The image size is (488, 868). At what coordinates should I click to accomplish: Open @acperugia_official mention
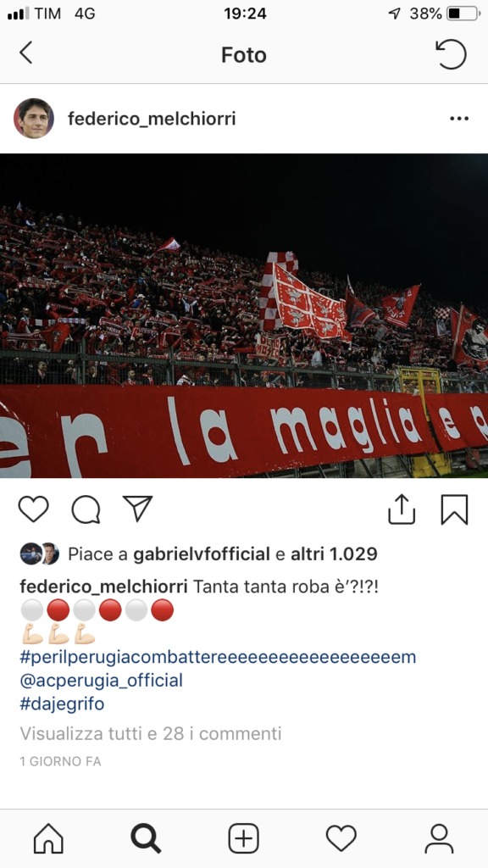[x=102, y=681]
